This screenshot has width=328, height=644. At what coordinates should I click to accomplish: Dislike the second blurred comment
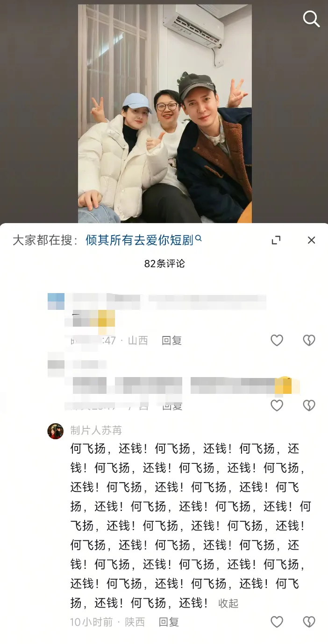click(309, 405)
